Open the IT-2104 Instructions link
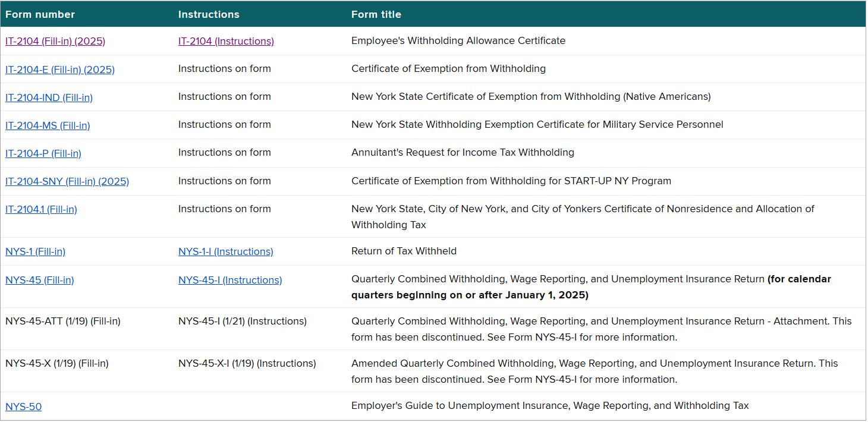Screen dimensions: 868x422 coord(226,41)
